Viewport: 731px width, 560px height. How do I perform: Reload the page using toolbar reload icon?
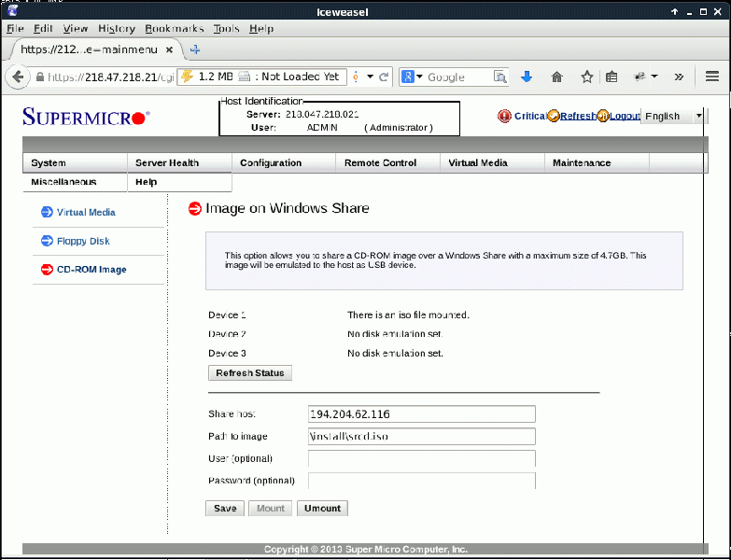pos(384,77)
